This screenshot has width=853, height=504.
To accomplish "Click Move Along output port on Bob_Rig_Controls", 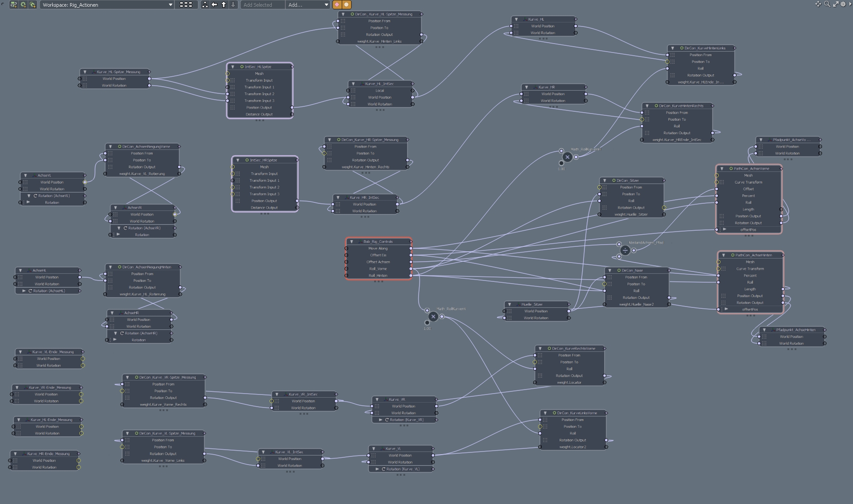I will point(411,248).
